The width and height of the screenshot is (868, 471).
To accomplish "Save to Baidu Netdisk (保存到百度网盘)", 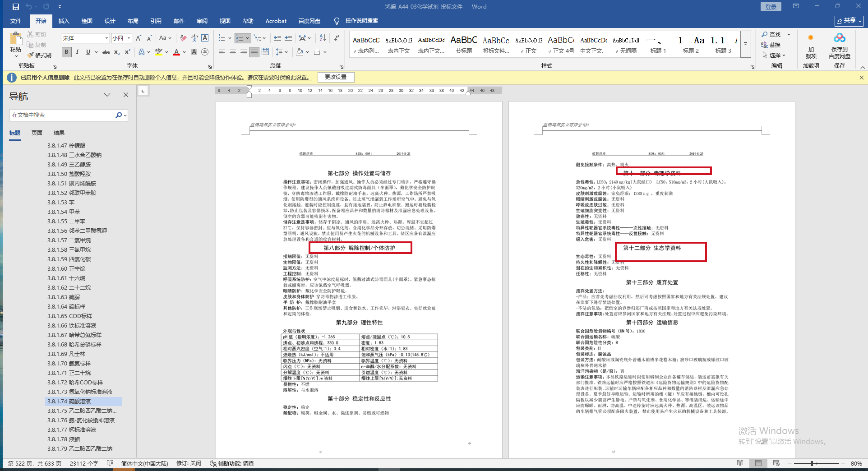I will [x=840, y=46].
